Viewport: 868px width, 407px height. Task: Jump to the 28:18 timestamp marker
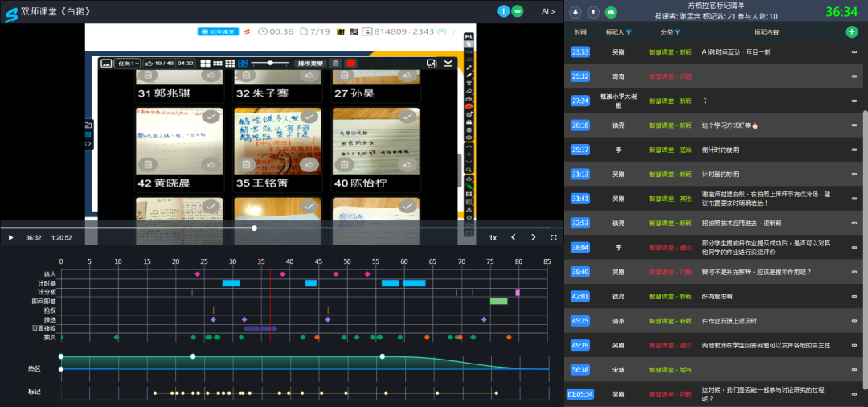pos(579,125)
